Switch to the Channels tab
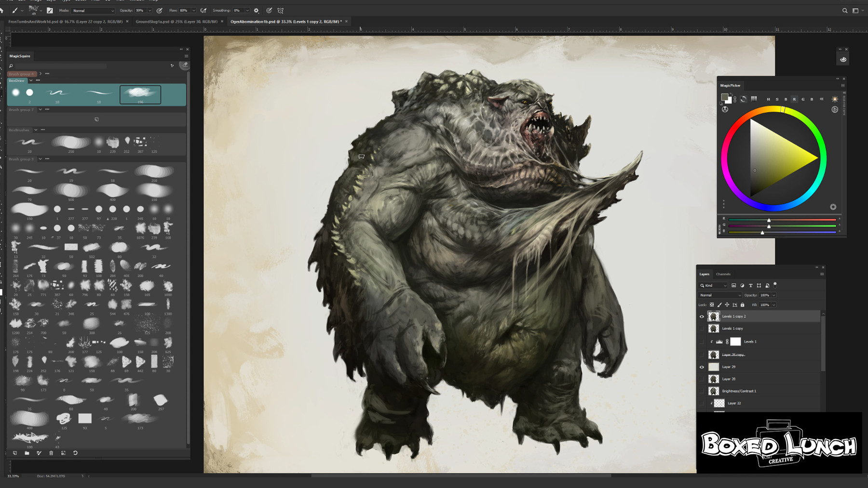Image resolution: width=868 pixels, height=488 pixels. click(x=722, y=274)
